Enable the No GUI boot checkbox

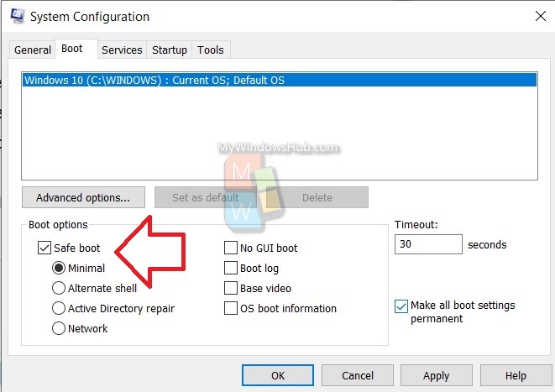[x=231, y=248]
